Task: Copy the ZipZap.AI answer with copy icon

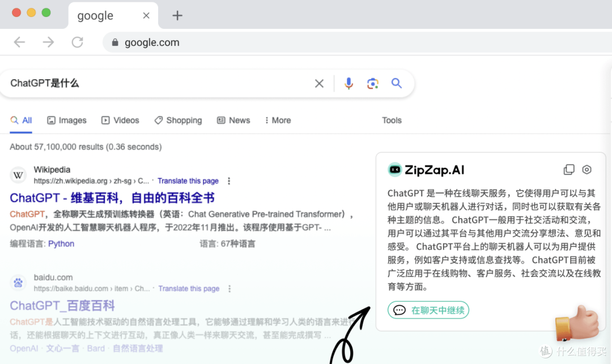Action: click(569, 169)
